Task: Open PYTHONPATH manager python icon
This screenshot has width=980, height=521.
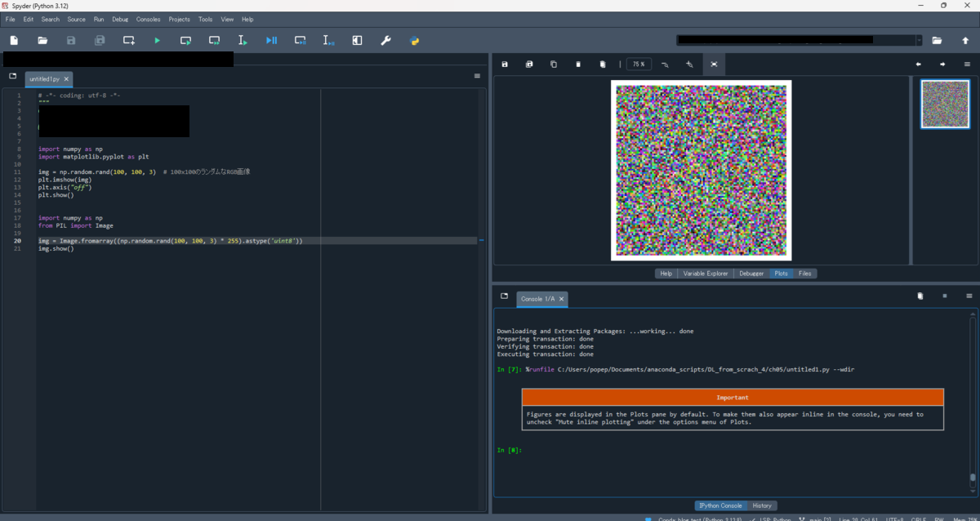Action: tap(414, 40)
